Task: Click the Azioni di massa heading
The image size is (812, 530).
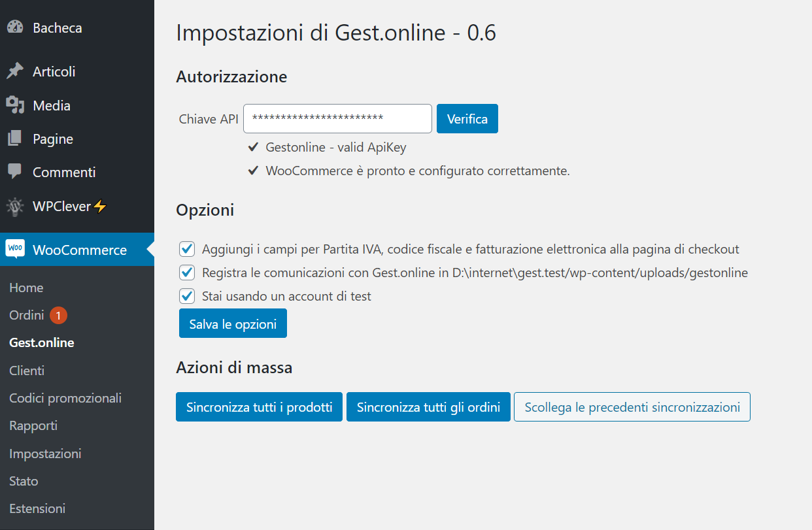Action: [x=234, y=368]
